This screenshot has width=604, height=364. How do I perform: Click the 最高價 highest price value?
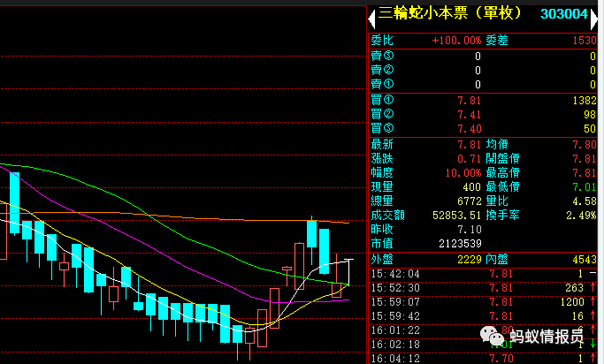tap(585, 173)
